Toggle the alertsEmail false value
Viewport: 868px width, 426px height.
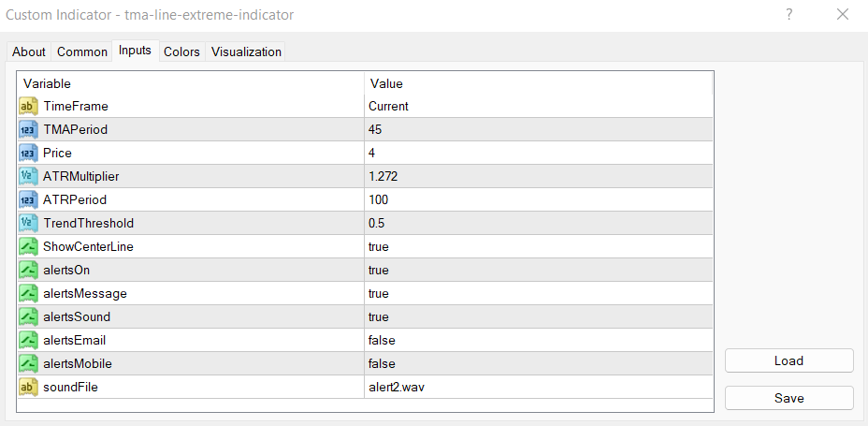point(382,340)
